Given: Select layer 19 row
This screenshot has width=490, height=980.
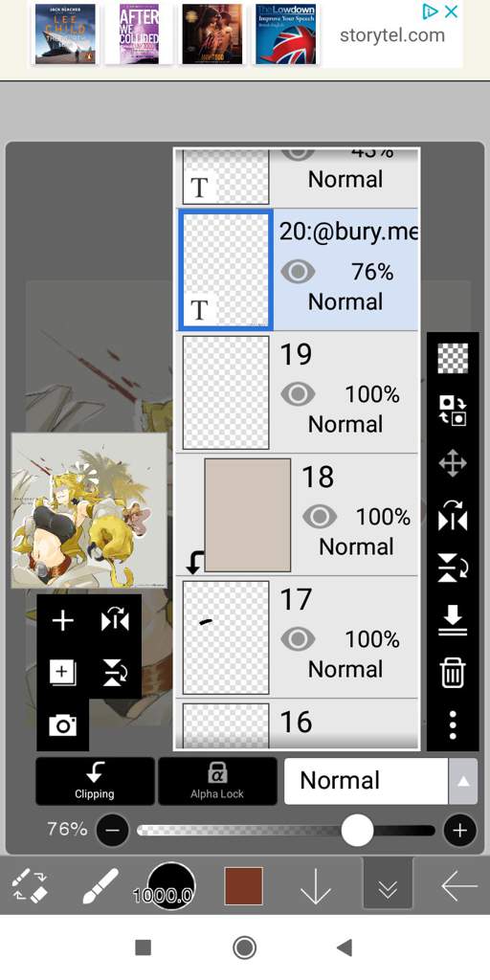Looking at the screenshot, I should pyautogui.click(x=298, y=392).
